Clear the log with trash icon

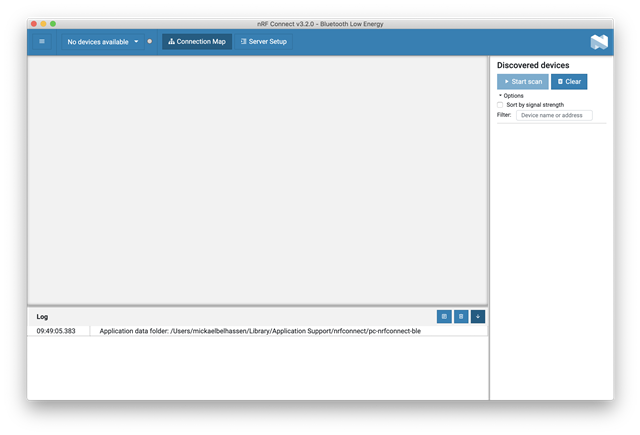click(461, 317)
